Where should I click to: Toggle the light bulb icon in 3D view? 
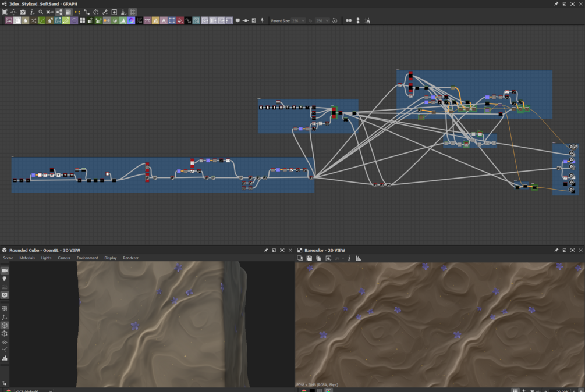(x=5, y=279)
